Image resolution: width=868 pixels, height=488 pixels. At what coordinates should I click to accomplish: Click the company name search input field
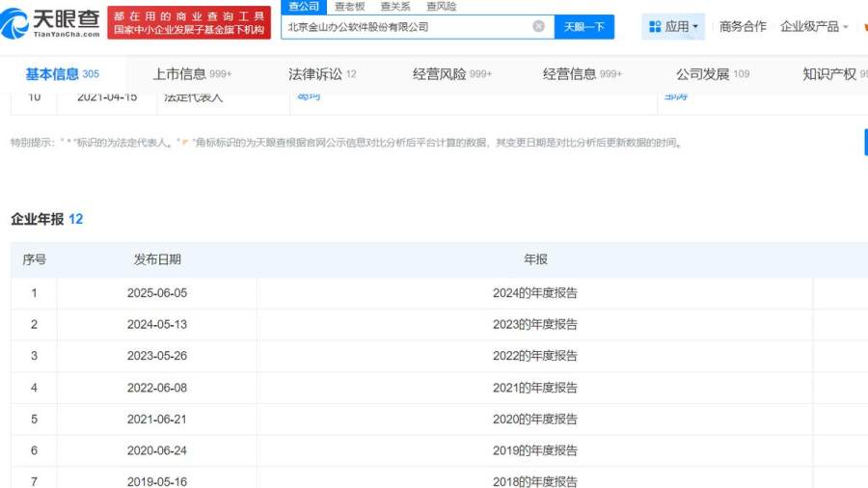pyautogui.click(x=405, y=27)
